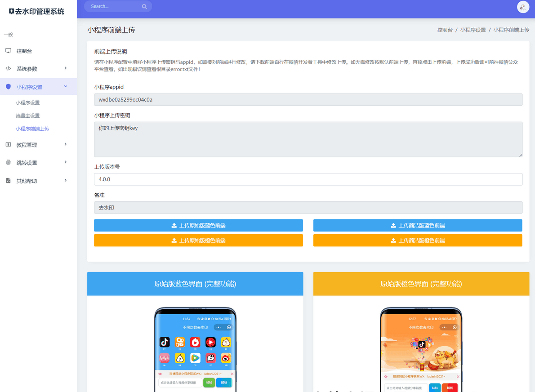535x392 pixels.
Task: Click the 跳转设置 gear icon
Action: point(9,162)
